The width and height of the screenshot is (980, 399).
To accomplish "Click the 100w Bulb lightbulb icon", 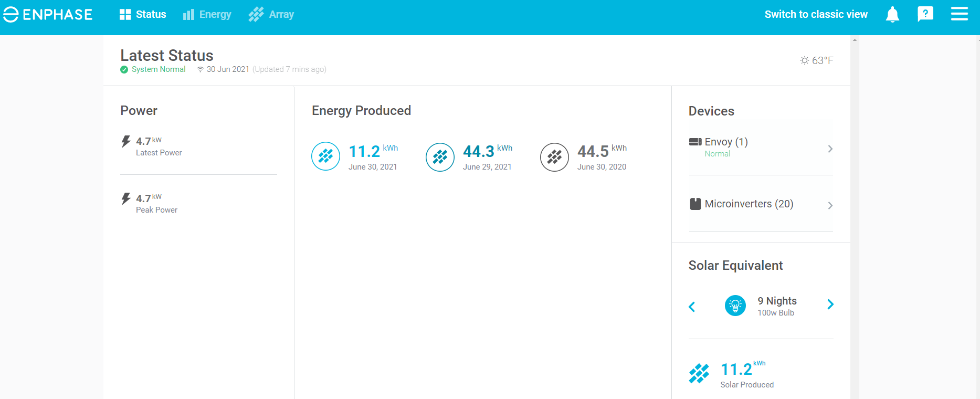I will pos(735,305).
